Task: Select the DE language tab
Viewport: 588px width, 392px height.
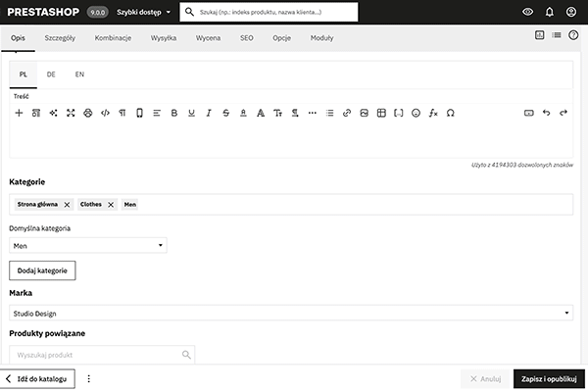Action: [x=51, y=74]
